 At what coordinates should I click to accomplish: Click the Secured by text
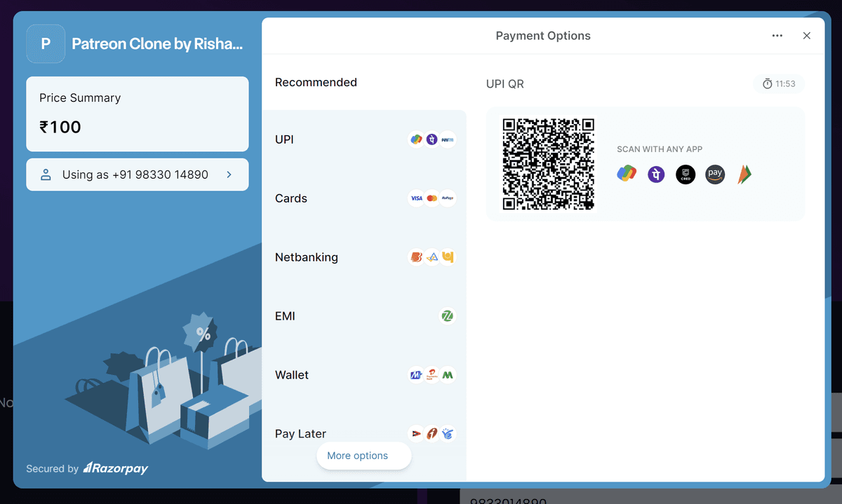(52, 469)
